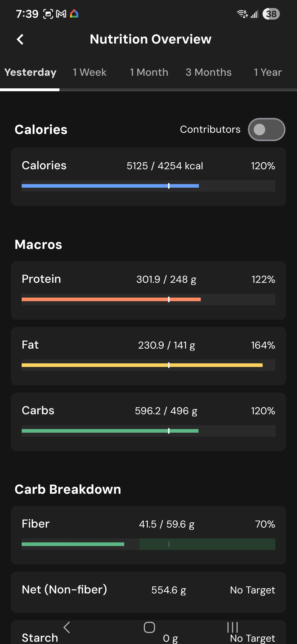Screen dimensions: 297x644
Task: Tap the back arrow icon
Action: coord(20,39)
